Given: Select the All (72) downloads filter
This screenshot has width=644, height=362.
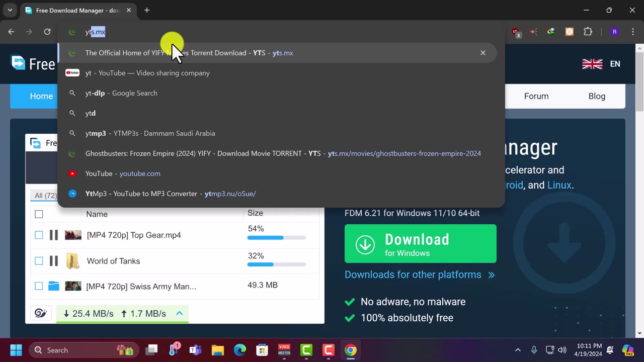Looking at the screenshot, I should click(x=45, y=195).
